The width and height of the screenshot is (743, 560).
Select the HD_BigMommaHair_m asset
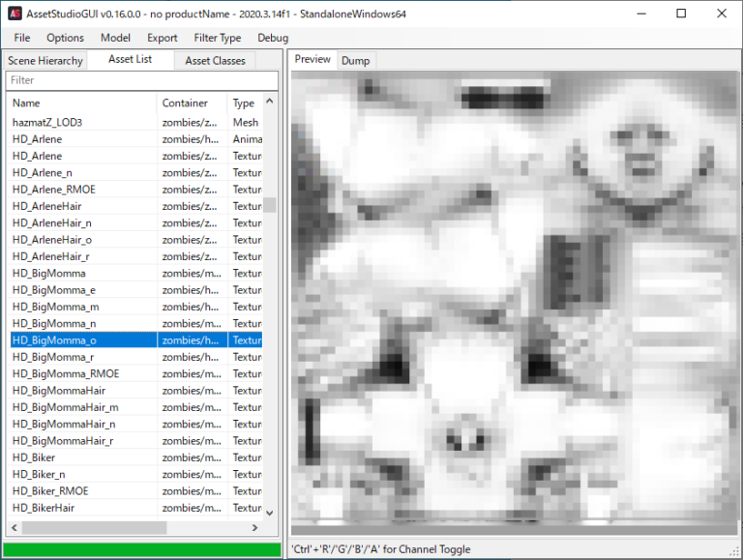pos(65,407)
